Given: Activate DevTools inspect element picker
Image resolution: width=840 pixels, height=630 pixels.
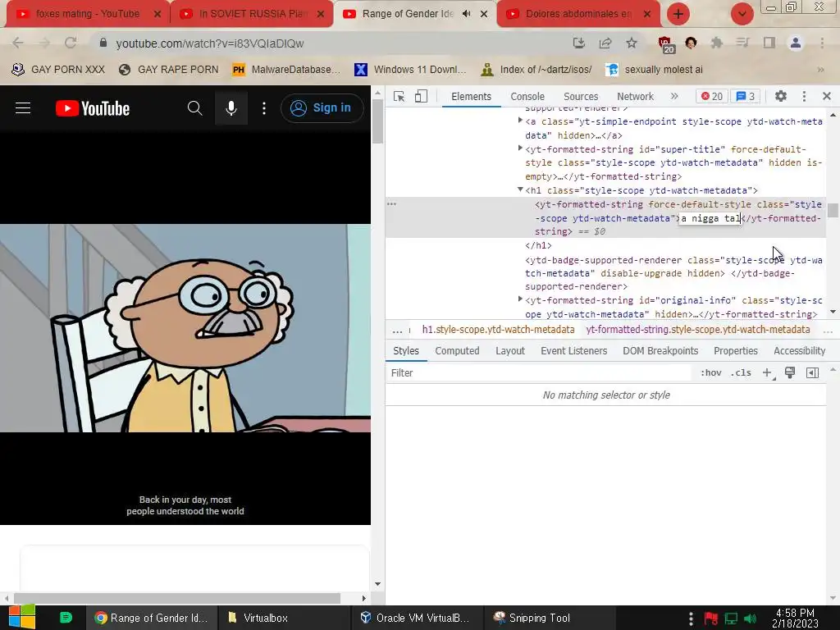Looking at the screenshot, I should pos(399,97).
